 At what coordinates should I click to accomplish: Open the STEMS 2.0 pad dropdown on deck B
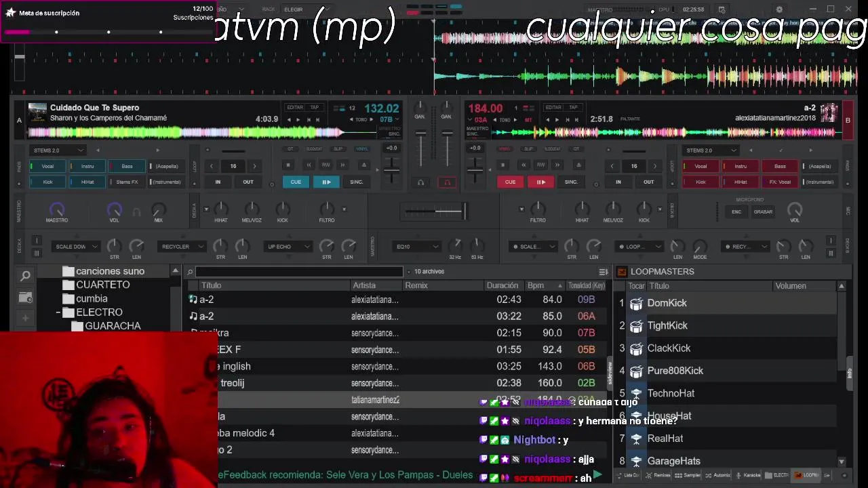[710, 150]
